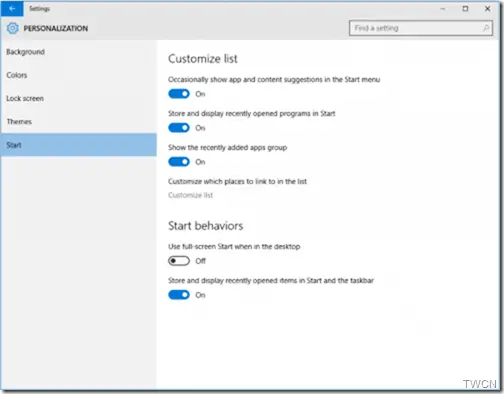The image size is (504, 394).
Task: Enable full-screen Start switch
Action: point(179,261)
